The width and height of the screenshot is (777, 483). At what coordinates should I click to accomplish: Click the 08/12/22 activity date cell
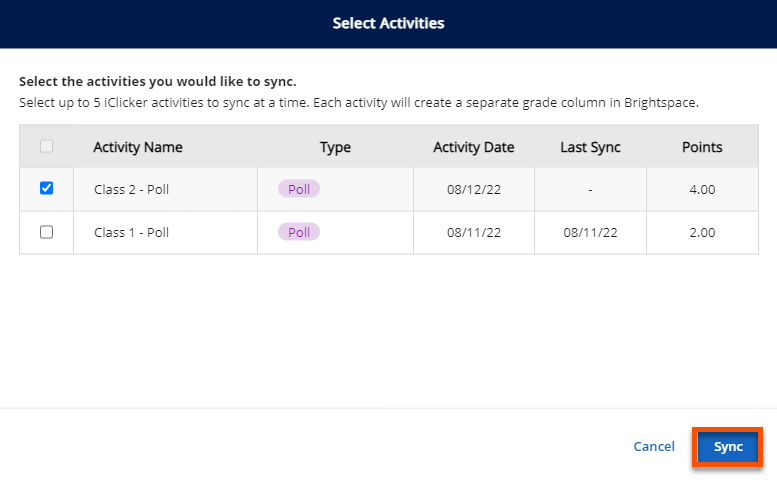click(473, 189)
